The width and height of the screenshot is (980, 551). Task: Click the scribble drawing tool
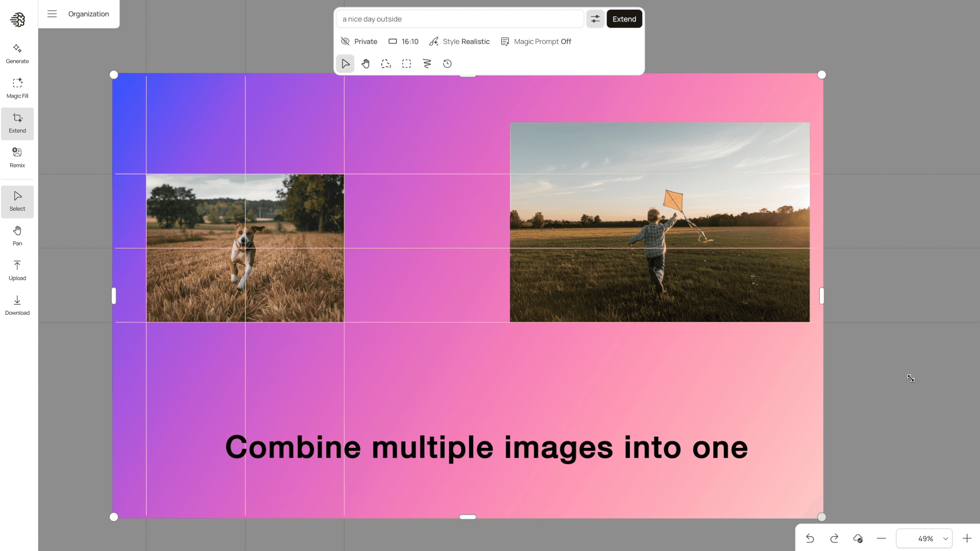tap(427, 63)
